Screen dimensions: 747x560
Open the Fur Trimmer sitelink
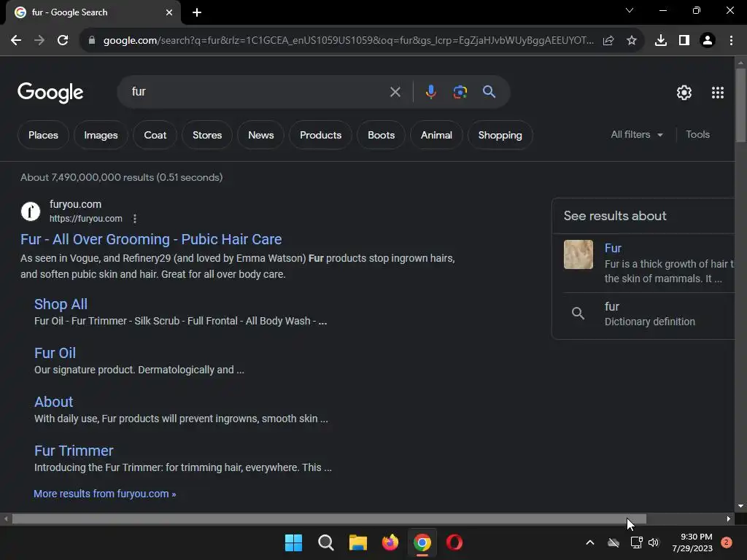click(74, 451)
